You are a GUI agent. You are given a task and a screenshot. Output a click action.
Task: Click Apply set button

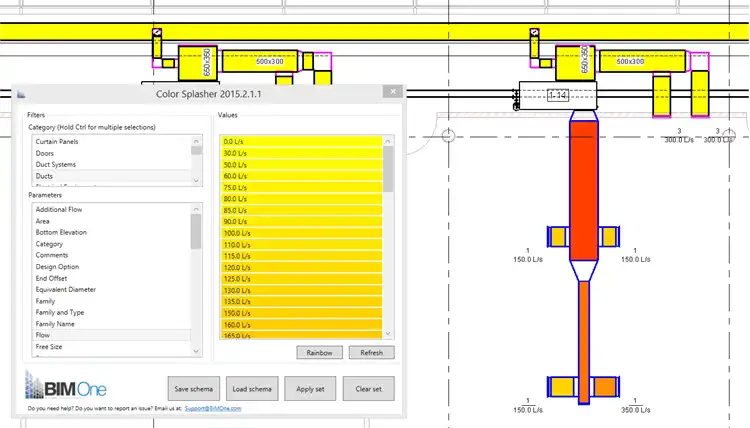click(x=310, y=388)
